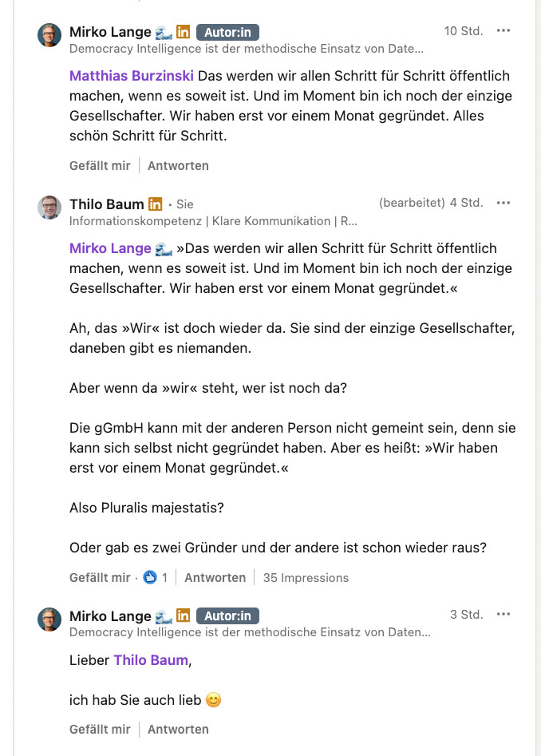The height and width of the screenshot is (756, 541).
Task: Open the Matthias Burzinski mention link
Action: coord(131,77)
